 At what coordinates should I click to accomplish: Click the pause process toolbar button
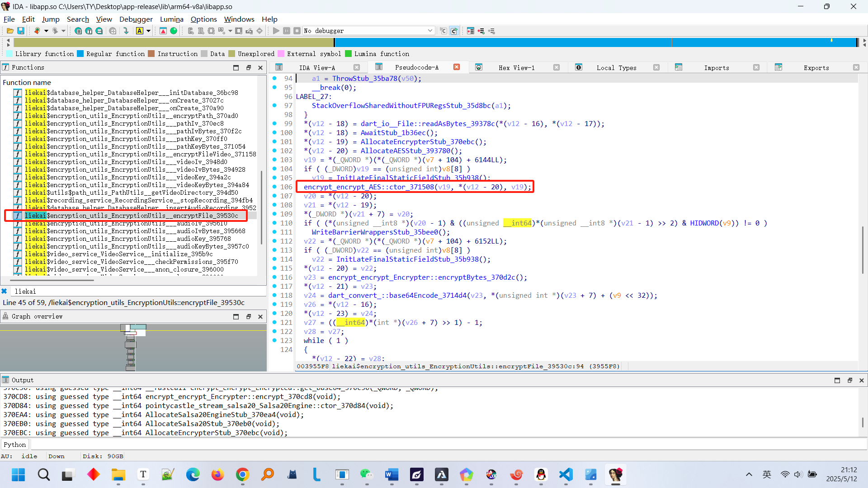(287, 31)
